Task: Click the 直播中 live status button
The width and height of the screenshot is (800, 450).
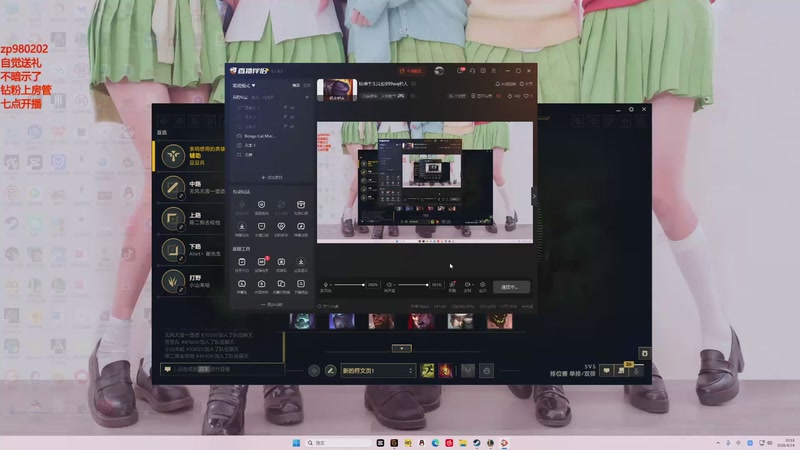Action: [511, 287]
